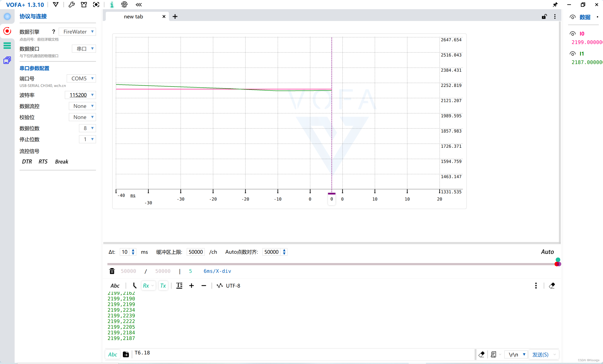The width and height of the screenshot is (603, 364).
Task: Toggle the Rx display button
Action: 146,286
